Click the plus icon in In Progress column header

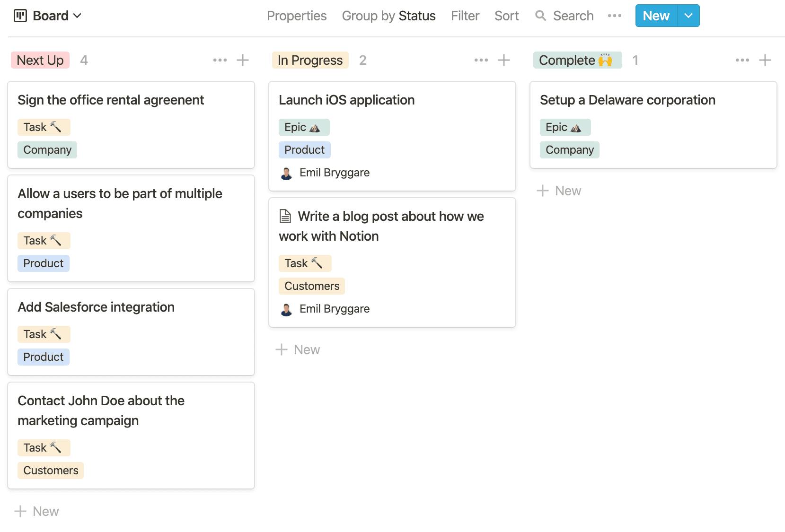504,60
